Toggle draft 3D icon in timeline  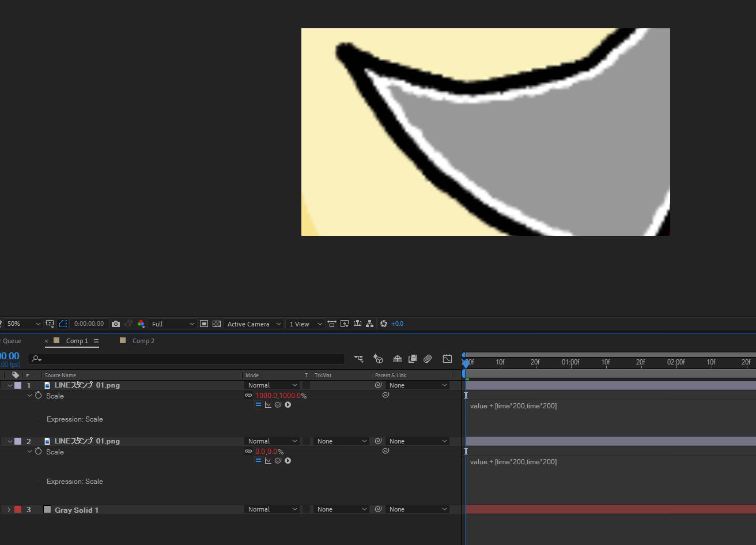pos(378,359)
